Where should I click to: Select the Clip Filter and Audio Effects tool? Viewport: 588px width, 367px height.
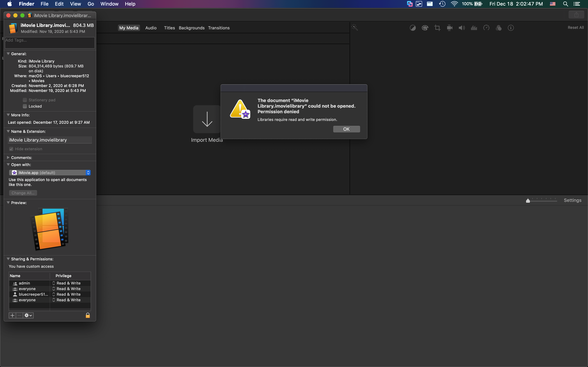point(499,28)
